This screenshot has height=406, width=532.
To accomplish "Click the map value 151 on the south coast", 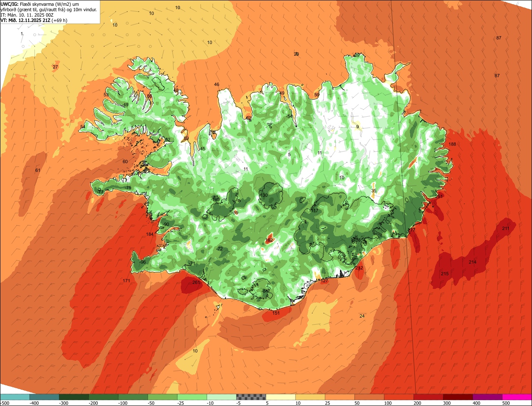I will 276,313.
